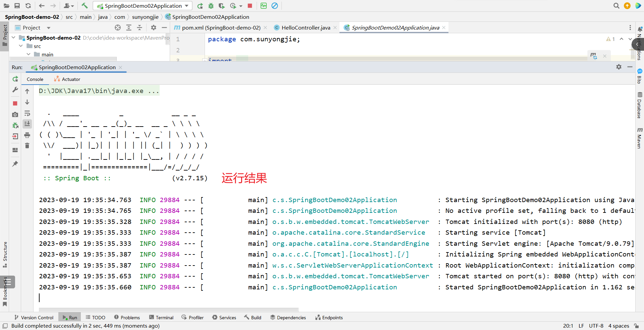Print console output with the printer icon

pyautogui.click(x=27, y=135)
